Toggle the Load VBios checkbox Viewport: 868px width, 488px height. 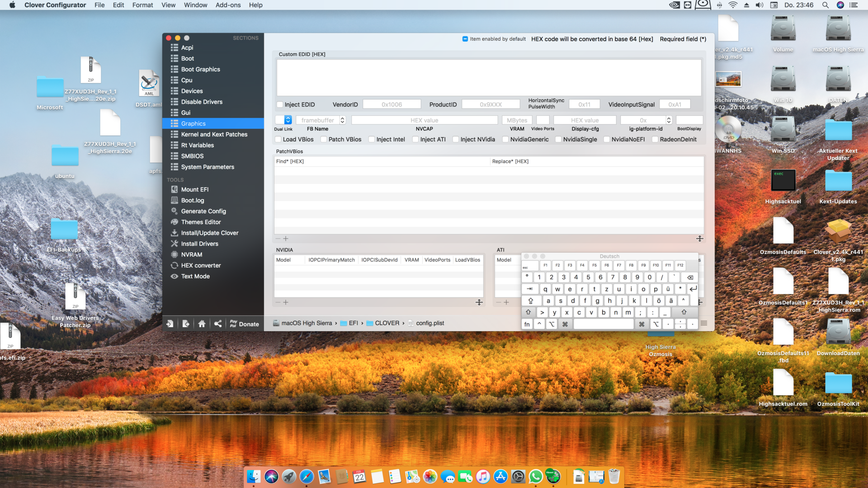278,139
